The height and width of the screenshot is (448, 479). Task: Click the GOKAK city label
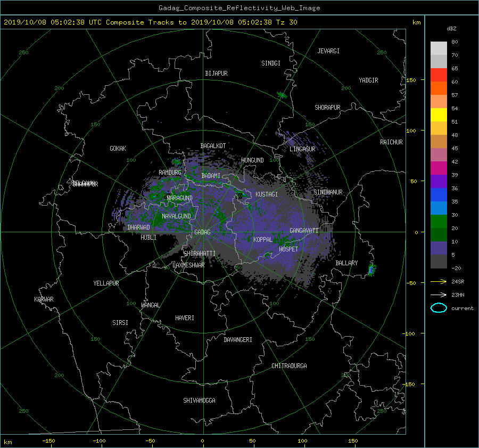(x=118, y=148)
